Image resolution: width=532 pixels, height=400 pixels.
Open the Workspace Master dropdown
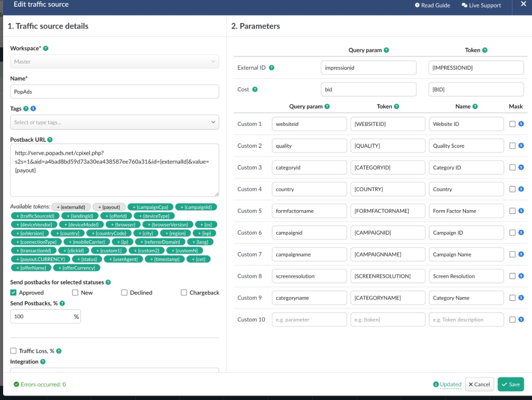click(x=114, y=61)
